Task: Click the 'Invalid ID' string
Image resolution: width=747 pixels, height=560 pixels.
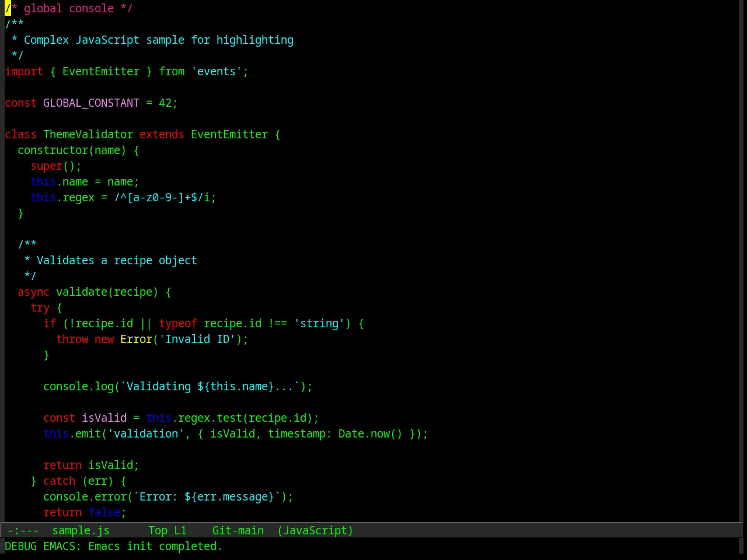Action: pyautogui.click(x=197, y=339)
